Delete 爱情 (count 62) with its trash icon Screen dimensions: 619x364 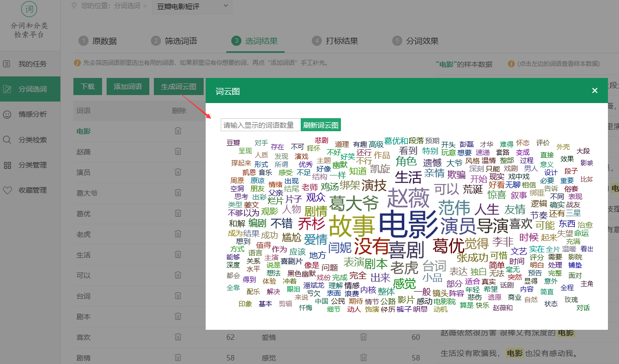pos(364,337)
